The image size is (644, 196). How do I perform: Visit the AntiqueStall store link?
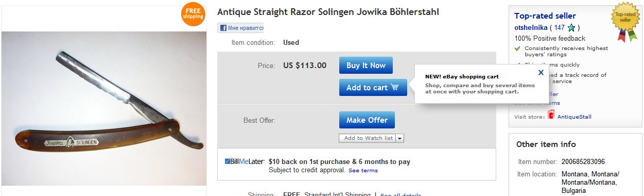pos(575,117)
